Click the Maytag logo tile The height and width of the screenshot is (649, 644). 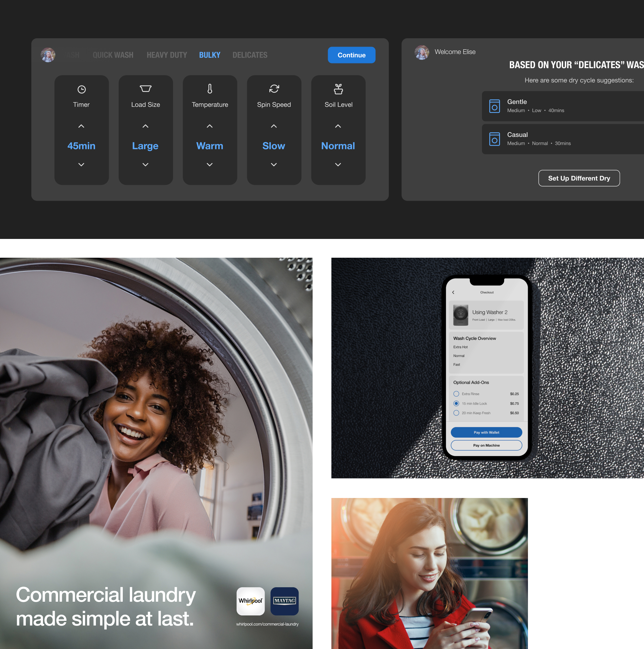(284, 601)
